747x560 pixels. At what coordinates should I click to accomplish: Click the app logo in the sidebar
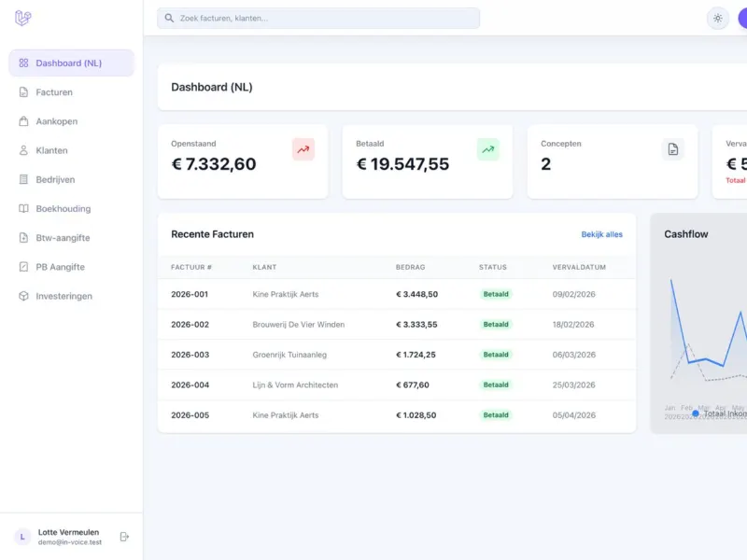click(x=22, y=18)
